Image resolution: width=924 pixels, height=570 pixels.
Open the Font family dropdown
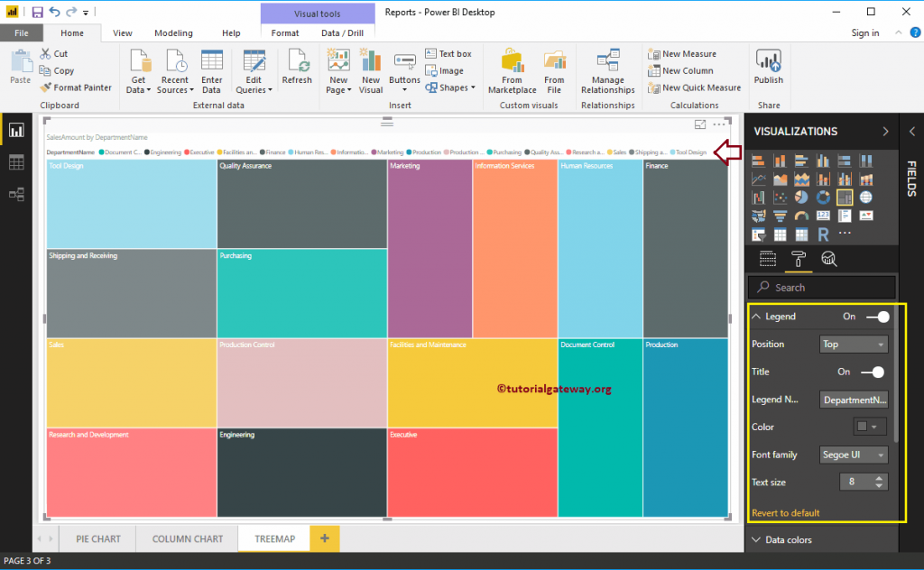point(854,454)
